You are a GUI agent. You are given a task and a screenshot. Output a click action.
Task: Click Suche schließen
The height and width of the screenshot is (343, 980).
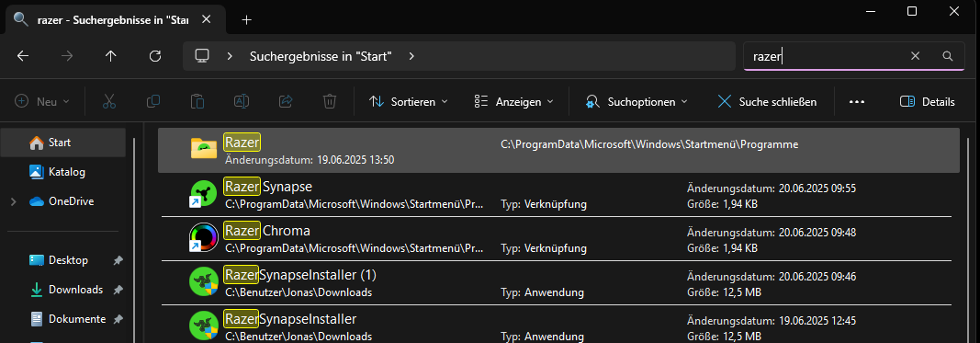click(768, 101)
